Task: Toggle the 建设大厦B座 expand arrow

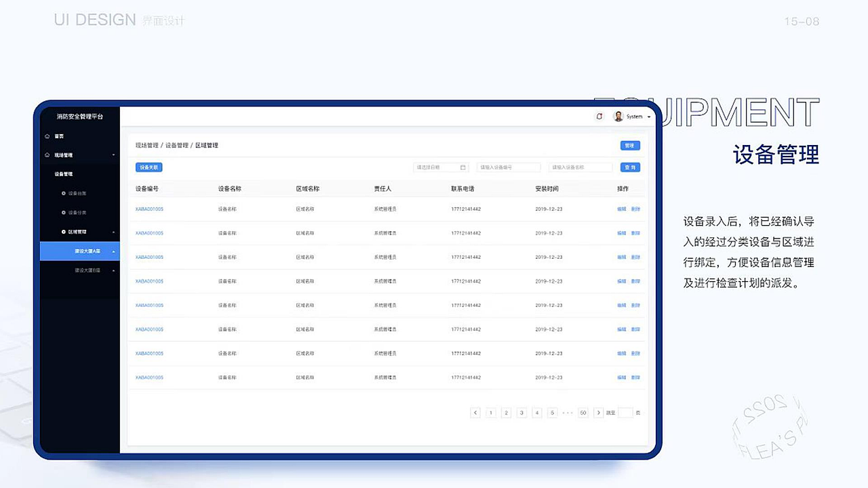Action: (x=113, y=270)
